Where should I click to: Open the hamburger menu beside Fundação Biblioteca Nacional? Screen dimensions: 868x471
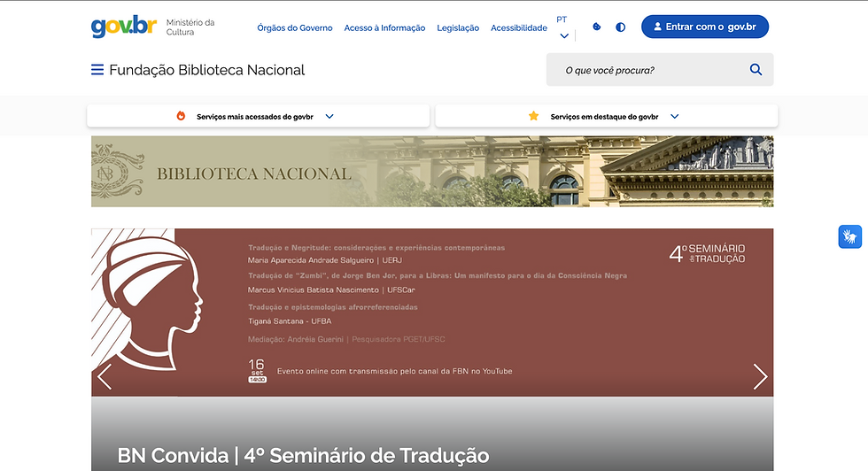(97, 70)
